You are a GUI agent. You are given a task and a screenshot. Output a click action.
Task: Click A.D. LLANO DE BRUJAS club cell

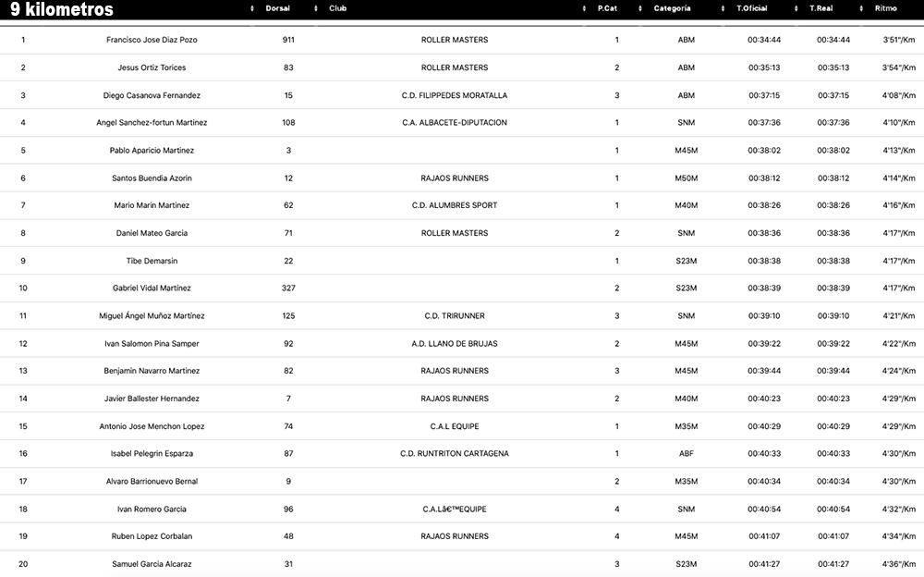454,343
